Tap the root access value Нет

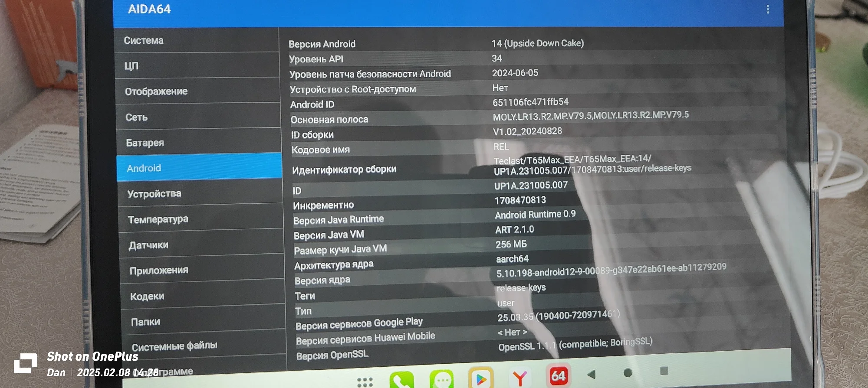(500, 88)
